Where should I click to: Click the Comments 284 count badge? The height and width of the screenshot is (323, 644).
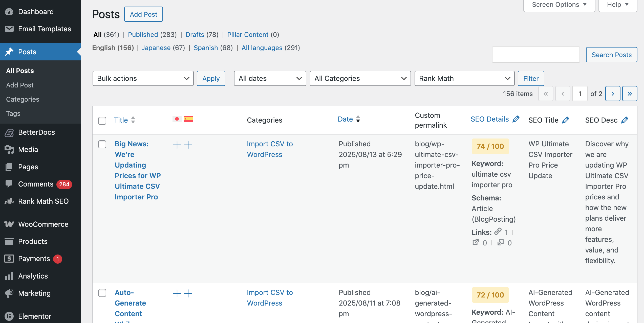[64, 184]
